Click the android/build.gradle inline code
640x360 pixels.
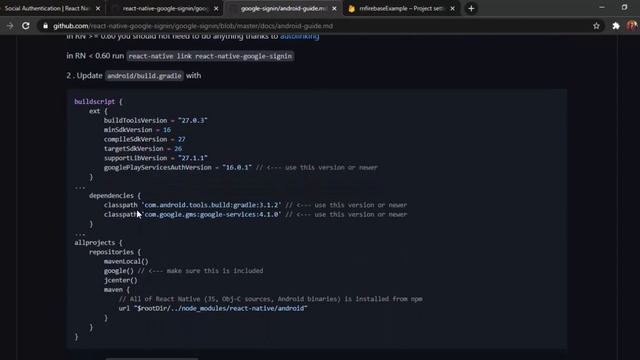point(144,76)
